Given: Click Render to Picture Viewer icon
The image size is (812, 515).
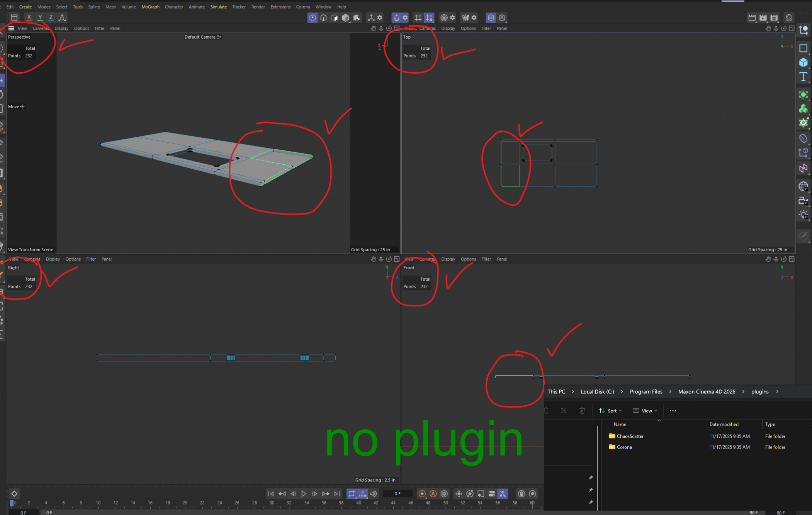Looking at the screenshot, I should click(763, 18).
